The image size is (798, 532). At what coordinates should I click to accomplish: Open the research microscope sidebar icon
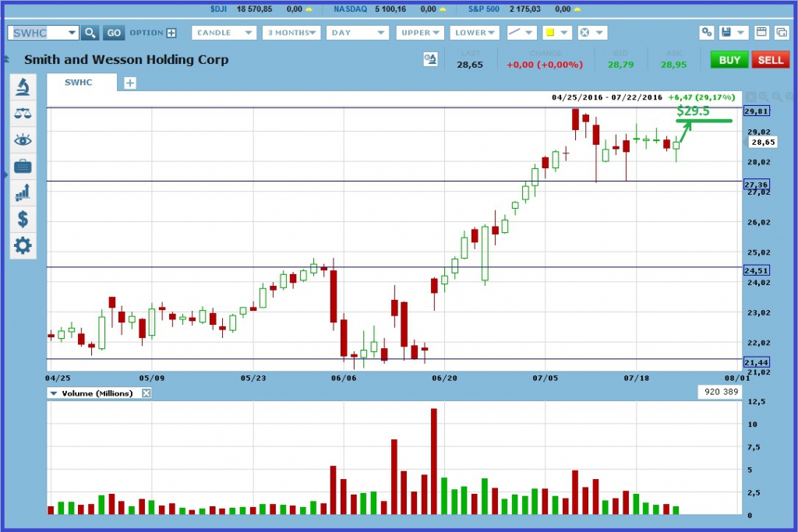point(23,87)
